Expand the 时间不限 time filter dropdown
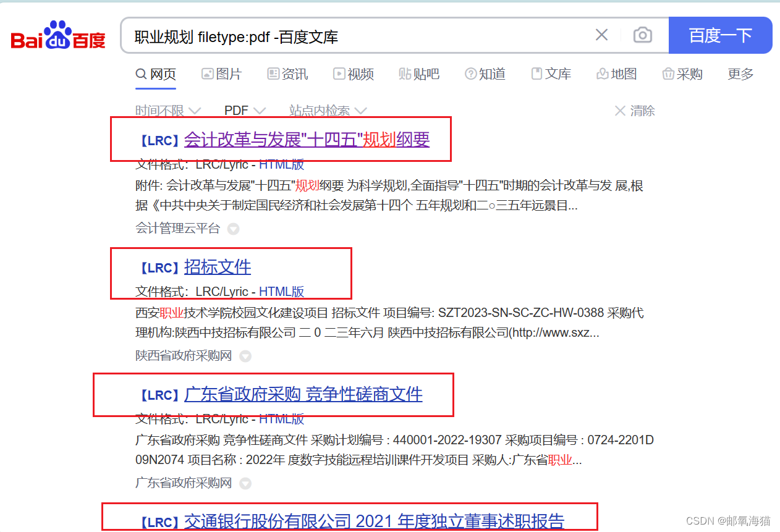Viewport: 780px width, 532px height. [x=168, y=111]
